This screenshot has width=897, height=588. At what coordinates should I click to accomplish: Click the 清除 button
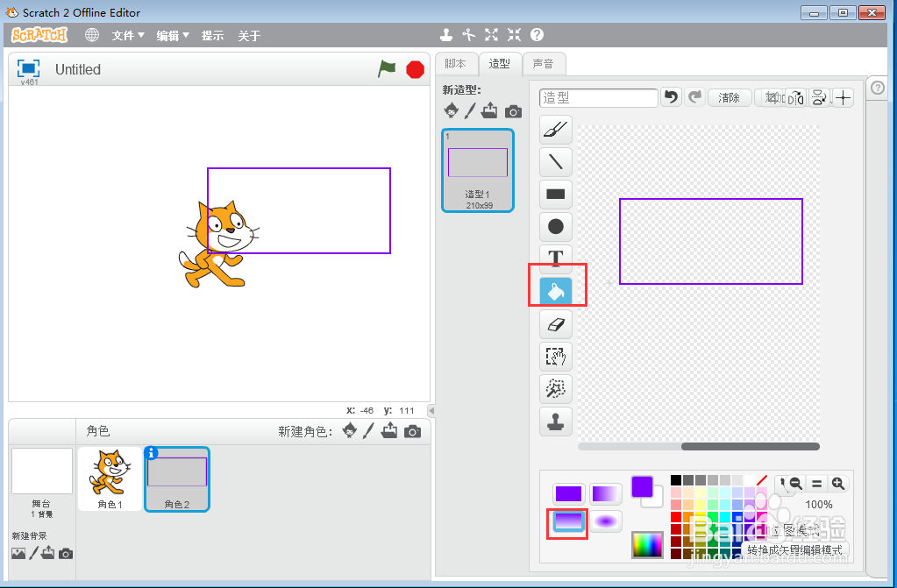point(729,98)
